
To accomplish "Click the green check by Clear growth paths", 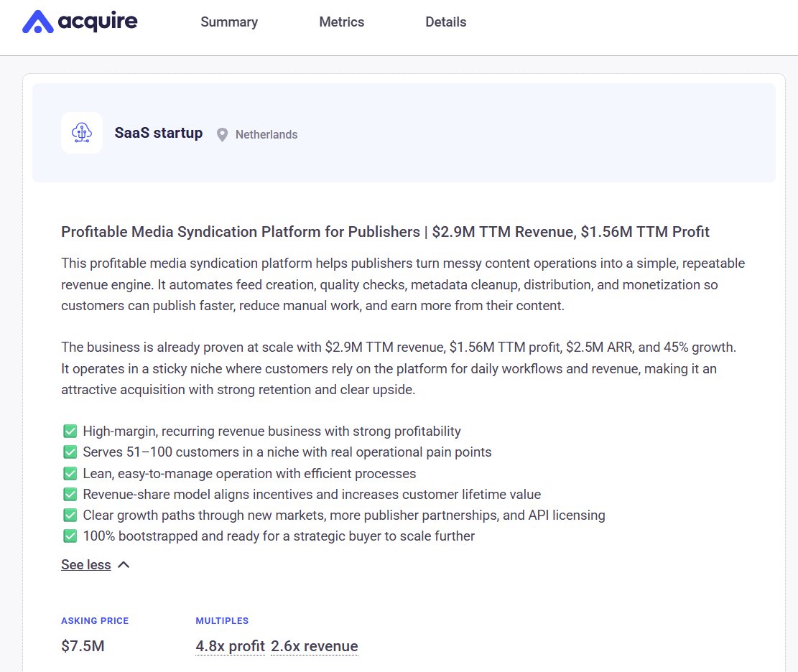I will pos(70,515).
